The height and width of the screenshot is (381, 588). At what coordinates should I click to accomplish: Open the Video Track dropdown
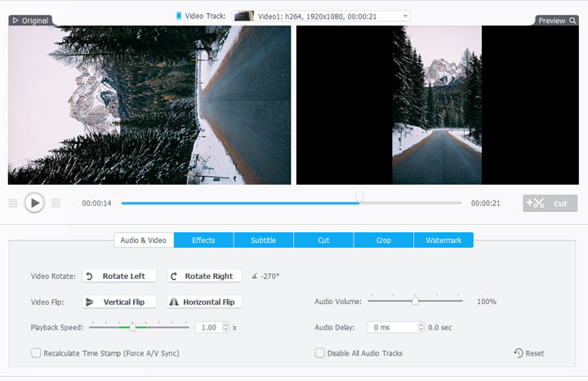coord(321,16)
